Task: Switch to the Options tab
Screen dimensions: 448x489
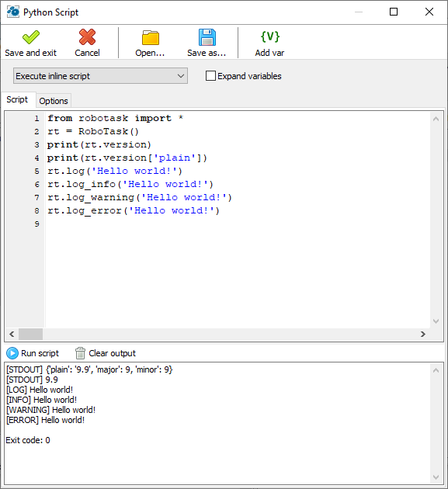Action: click(54, 101)
